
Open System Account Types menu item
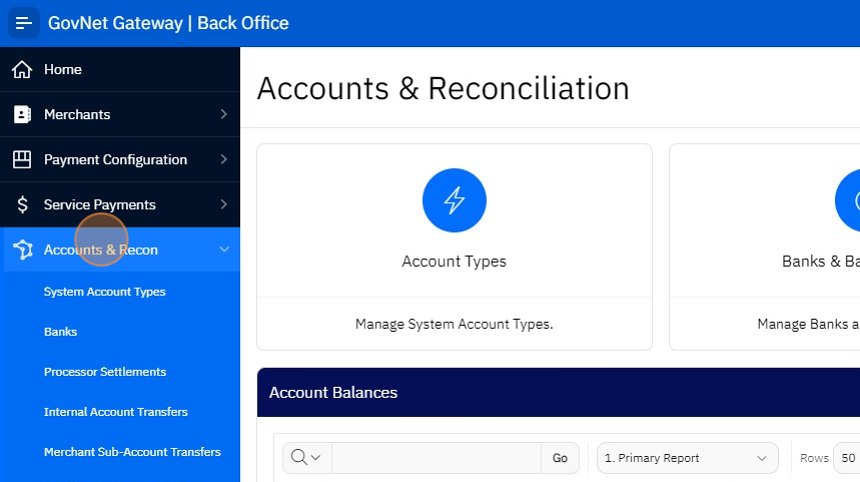tap(105, 292)
